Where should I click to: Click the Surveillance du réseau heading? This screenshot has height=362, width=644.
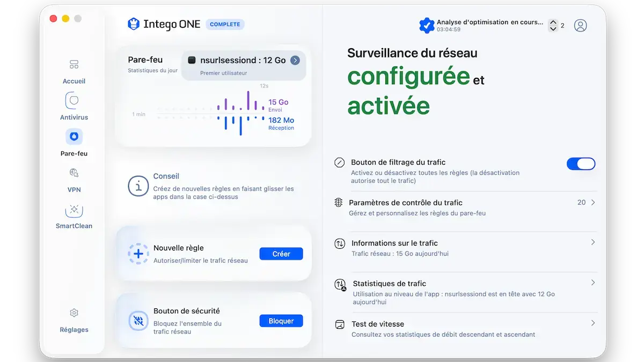click(x=412, y=53)
